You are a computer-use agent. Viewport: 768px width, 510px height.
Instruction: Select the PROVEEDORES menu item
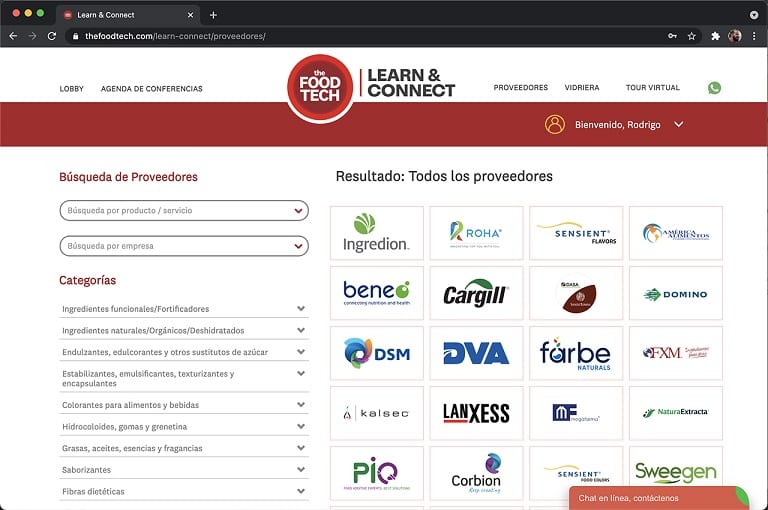(x=521, y=87)
